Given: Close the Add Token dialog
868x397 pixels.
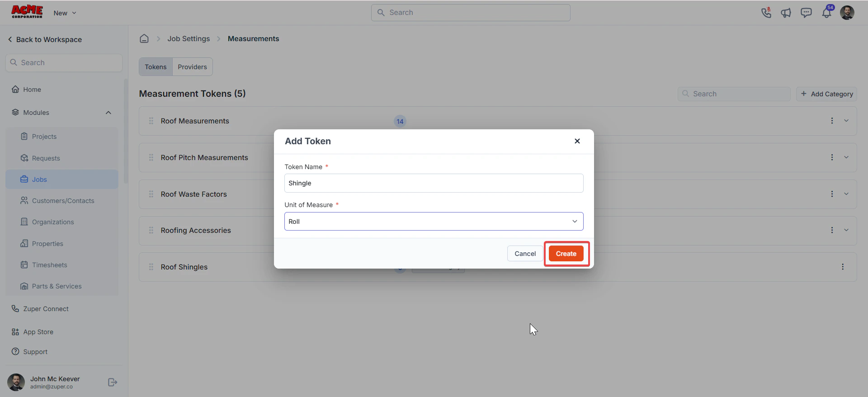Looking at the screenshot, I should pyautogui.click(x=577, y=141).
